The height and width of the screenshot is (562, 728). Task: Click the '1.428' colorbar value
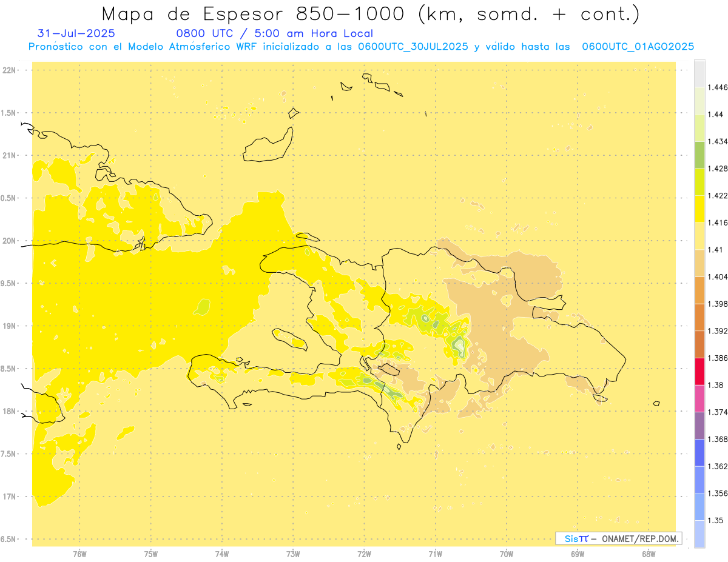click(718, 169)
